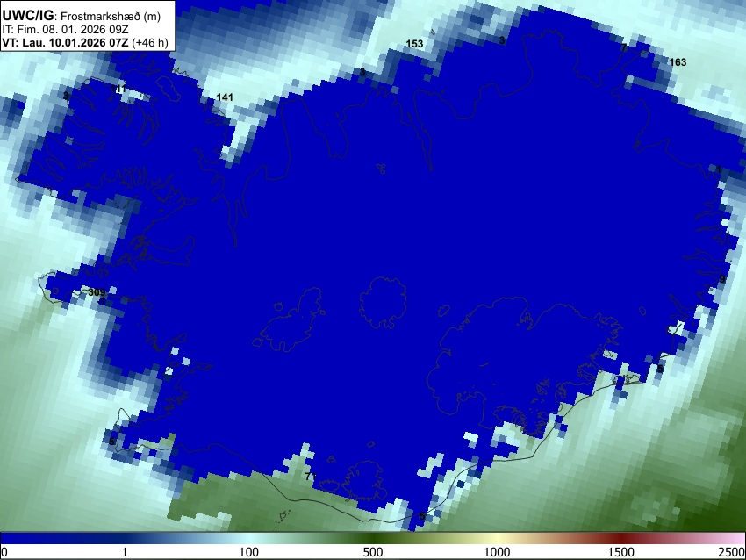Screen dimensions: 746x560
Task: Click the UWC/IG Frostmarkshæð (m) title text
Action: pos(82,16)
